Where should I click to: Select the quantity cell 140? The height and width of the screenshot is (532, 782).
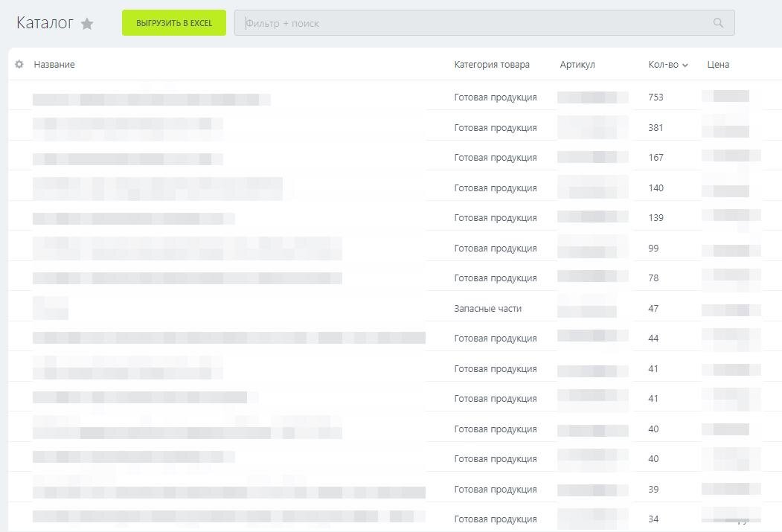[656, 188]
